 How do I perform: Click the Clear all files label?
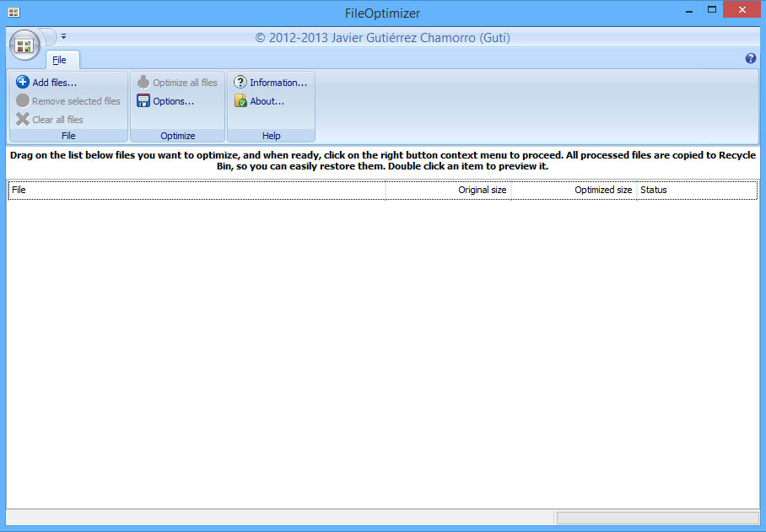57,120
